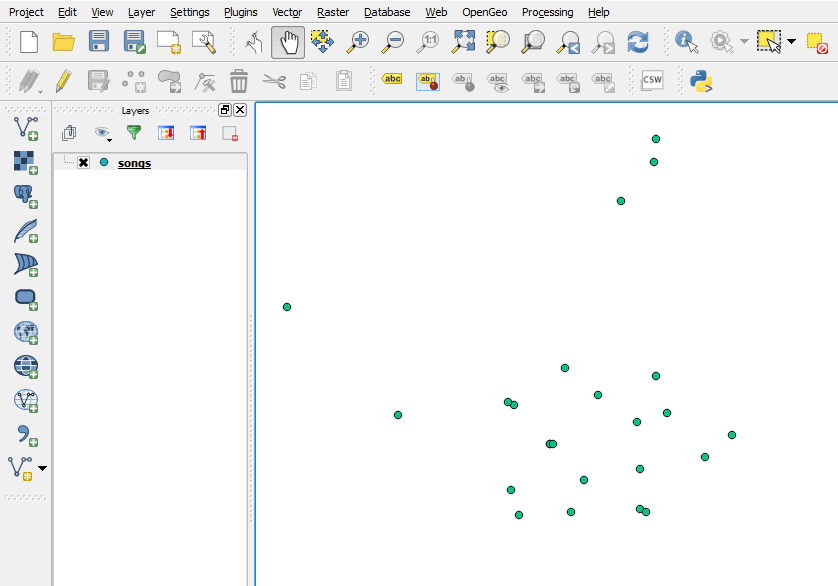Expand the selection tool dropdown arrow
The height and width of the screenshot is (586, 838).
[791, 42]
